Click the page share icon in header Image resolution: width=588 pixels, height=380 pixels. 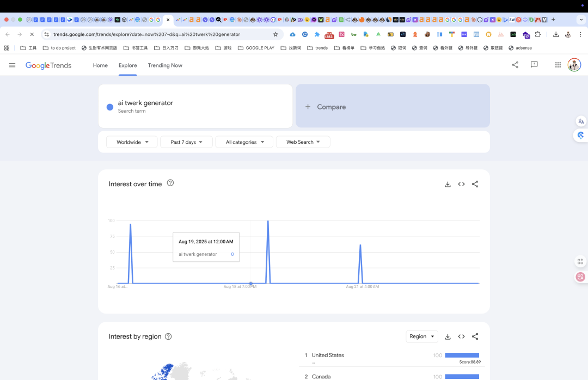tap(515, 65)
